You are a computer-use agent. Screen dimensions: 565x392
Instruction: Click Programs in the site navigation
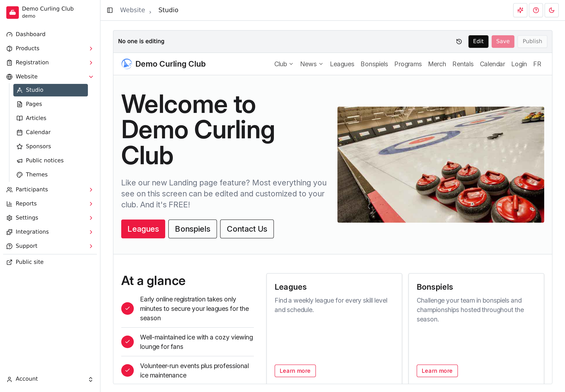408,64
